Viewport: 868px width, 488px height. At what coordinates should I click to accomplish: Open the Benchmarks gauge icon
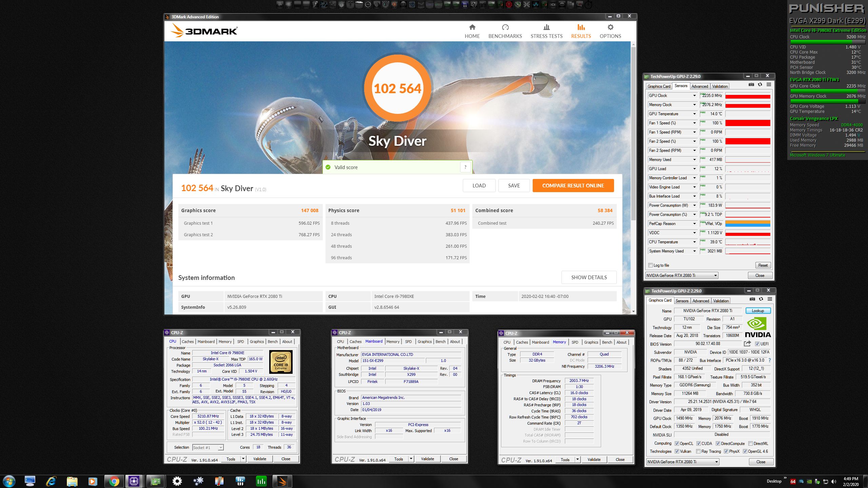[505, 27]
